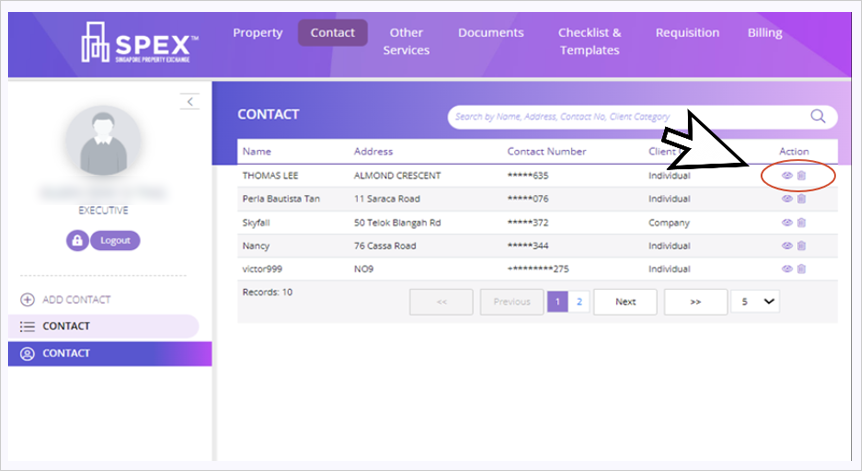View victor999 contact with eye icon
The width and height of the screenshot is (862, 471).
pos(787,269)
